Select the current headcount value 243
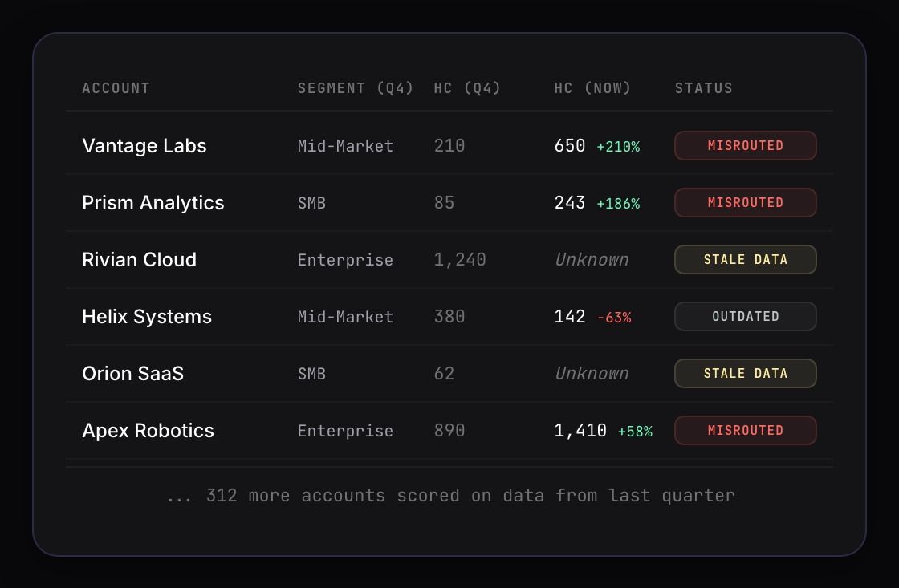 tap(570, 202)
